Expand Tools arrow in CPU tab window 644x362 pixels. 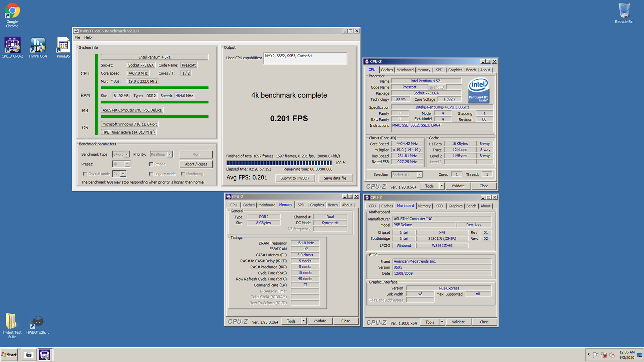[441, 186]
